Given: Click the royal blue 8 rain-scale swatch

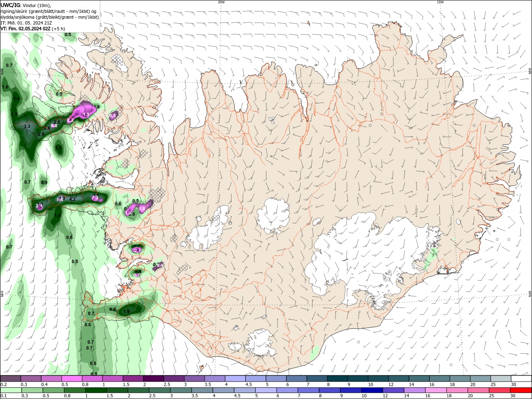Looking at the screenshot, I should (x=329, y=390).
